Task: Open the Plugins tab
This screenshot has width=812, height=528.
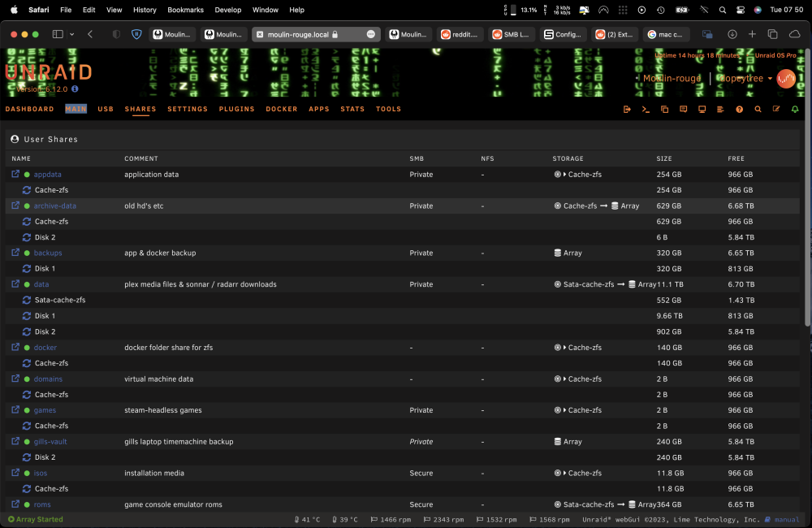Action: [x=236, y=109]
